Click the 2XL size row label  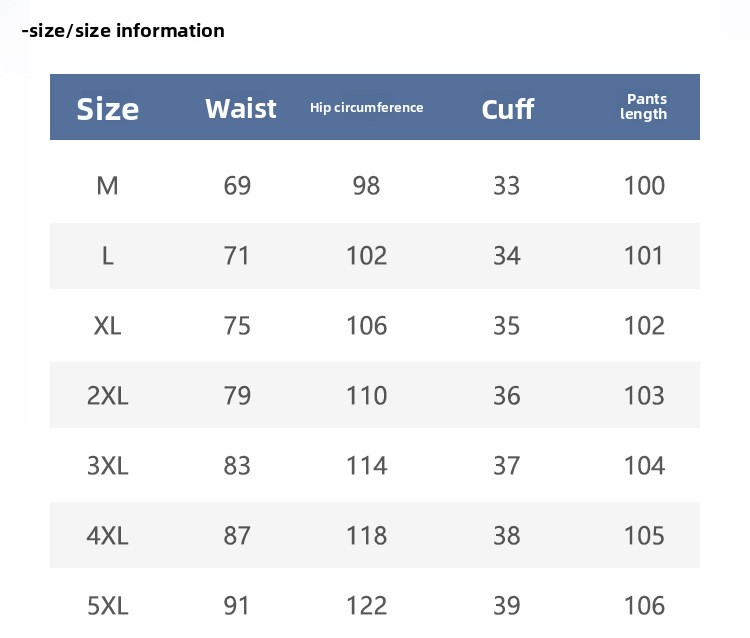[108, 396]
